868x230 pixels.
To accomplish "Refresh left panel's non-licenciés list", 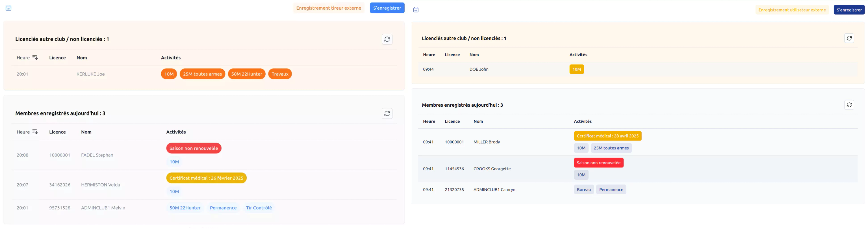I will (x=387, y=39).
